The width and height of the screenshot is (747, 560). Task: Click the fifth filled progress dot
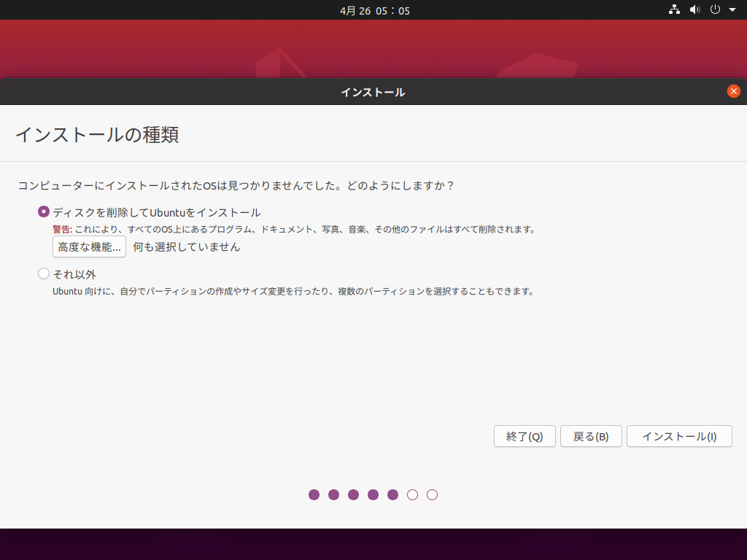(392, 495)
